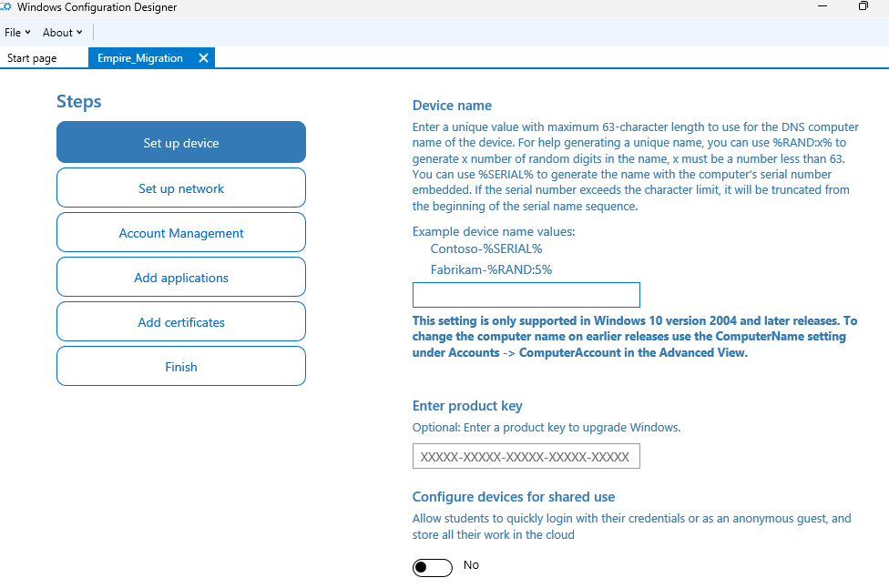Close the Empire_Migration project tab
Image resolution: width=889 pixels, height=588 pixels.
(203, 56)
